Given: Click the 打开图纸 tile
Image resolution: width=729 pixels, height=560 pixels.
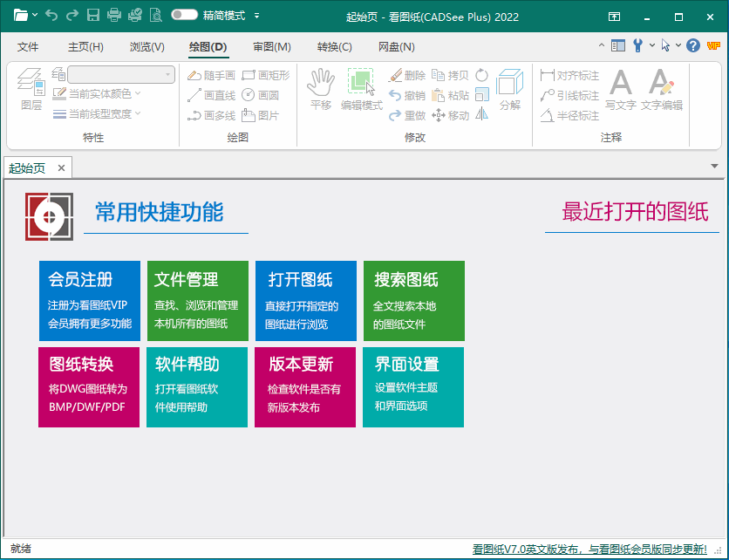Looking at the screenshot, I should coord(306,300).
